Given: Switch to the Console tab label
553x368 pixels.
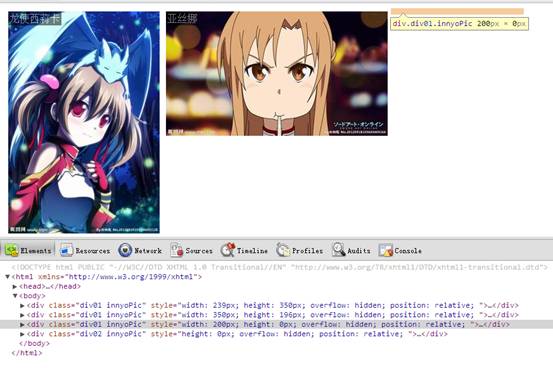Looking at the screenshot, I should coord(408,251).
